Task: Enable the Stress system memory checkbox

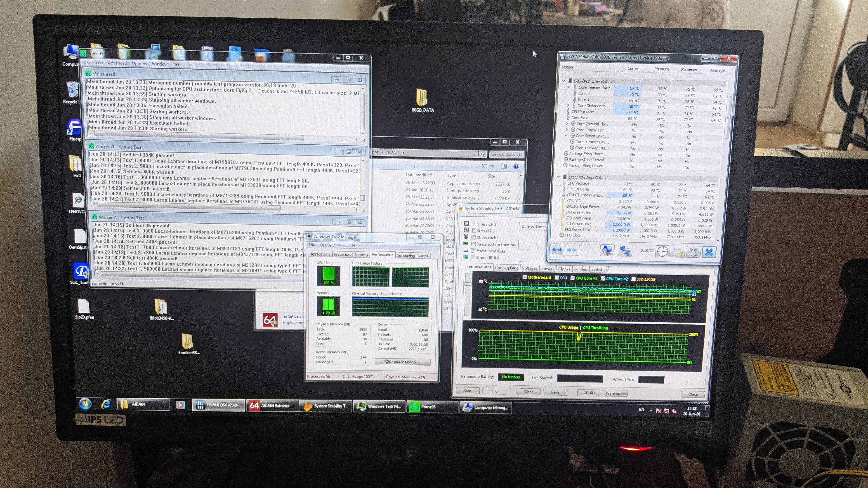Action: (473, 244)
